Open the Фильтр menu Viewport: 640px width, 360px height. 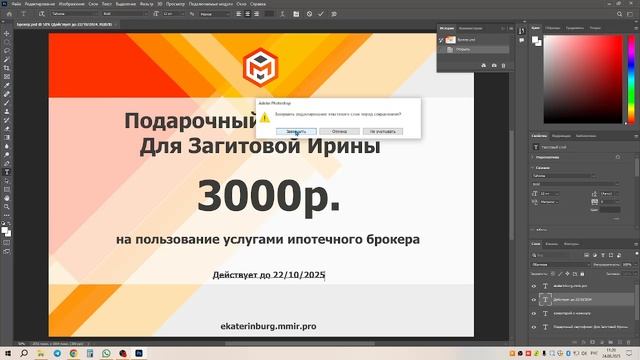(x=146, y=4)
